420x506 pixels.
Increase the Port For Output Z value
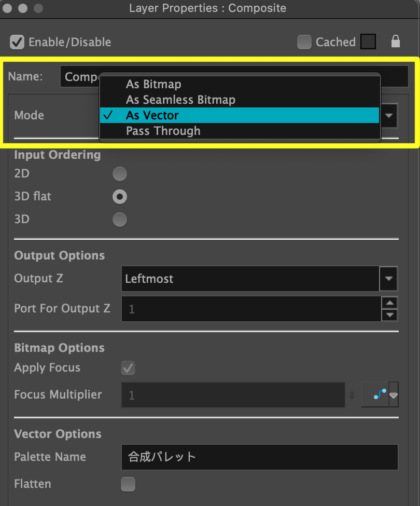389,303
